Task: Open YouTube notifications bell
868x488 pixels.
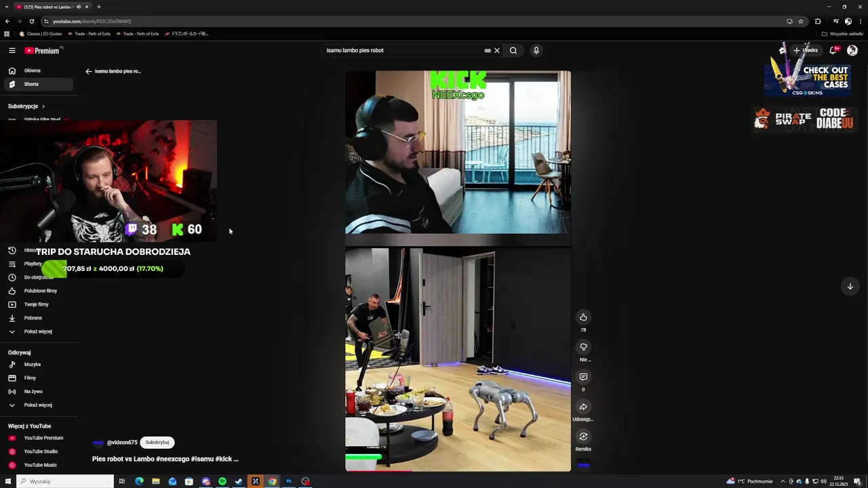Action: coord(833,50)
